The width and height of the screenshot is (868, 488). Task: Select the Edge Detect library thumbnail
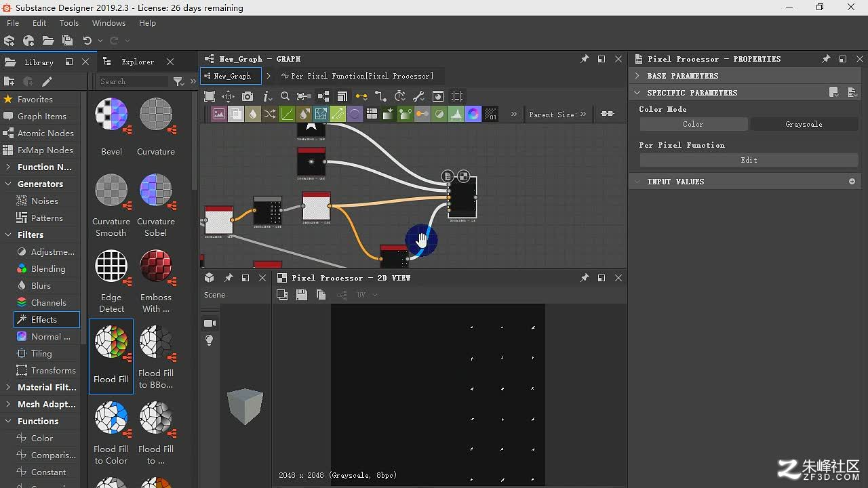(x=111, y=281)
